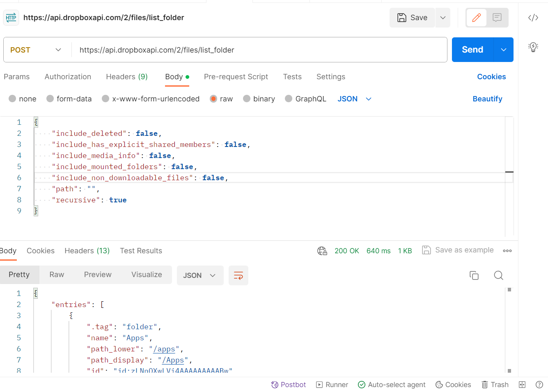The width and height of the screenshot is (548, 392).
Task: Click the Save button
Action: pyautogui.click(x=412, y=18)
